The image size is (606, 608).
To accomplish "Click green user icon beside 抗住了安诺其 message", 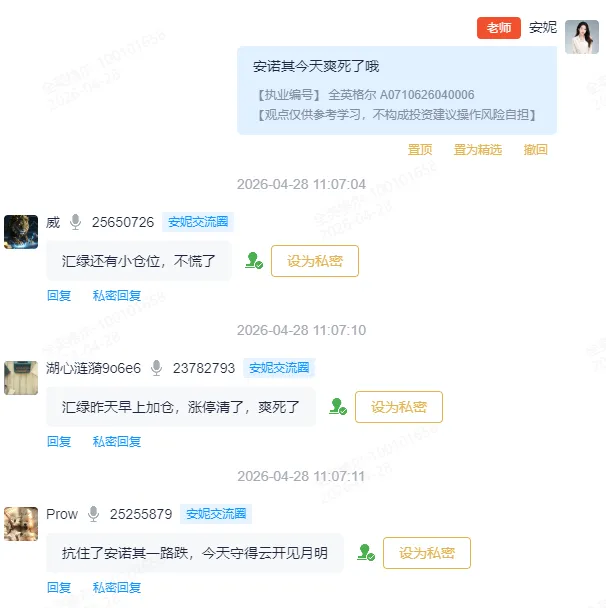I will [x=366, y=553].
